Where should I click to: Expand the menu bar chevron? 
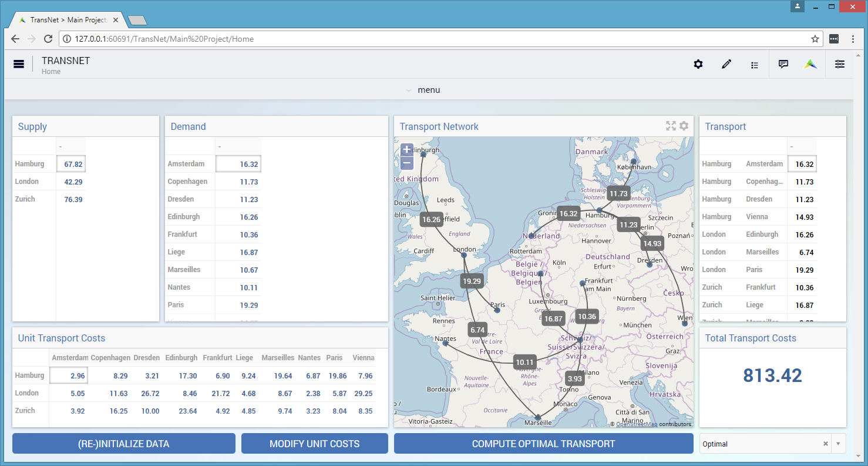409,90
